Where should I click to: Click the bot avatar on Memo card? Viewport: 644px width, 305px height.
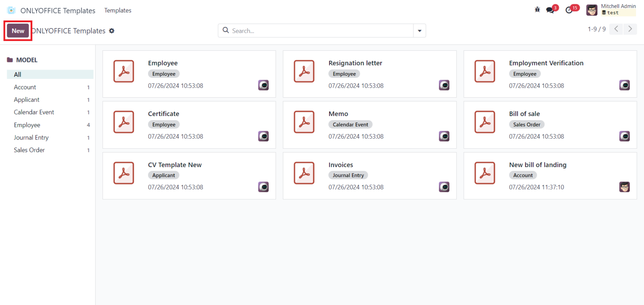tap(444, 136)
